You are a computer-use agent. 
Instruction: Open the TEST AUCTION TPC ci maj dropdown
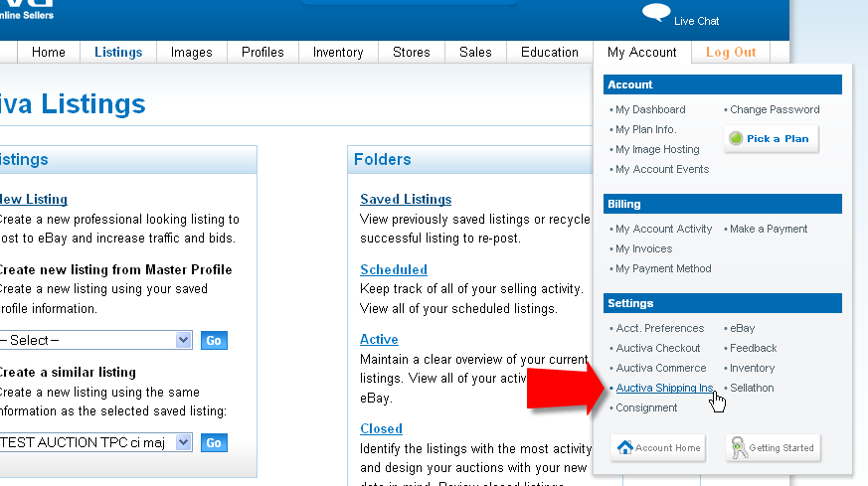(95, 442)
